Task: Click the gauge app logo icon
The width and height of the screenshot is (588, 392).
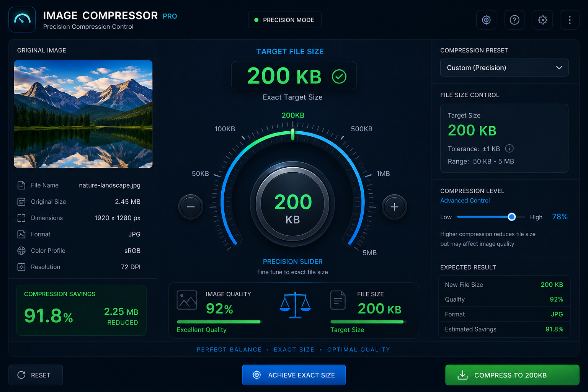Action: click(22, 20)
